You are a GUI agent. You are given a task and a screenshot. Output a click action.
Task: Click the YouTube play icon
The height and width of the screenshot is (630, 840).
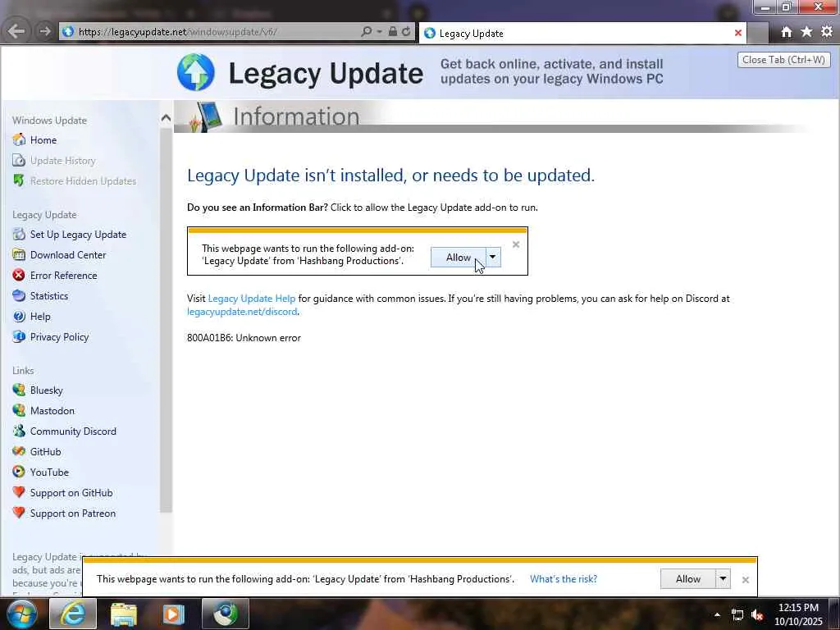click(19, 472)
